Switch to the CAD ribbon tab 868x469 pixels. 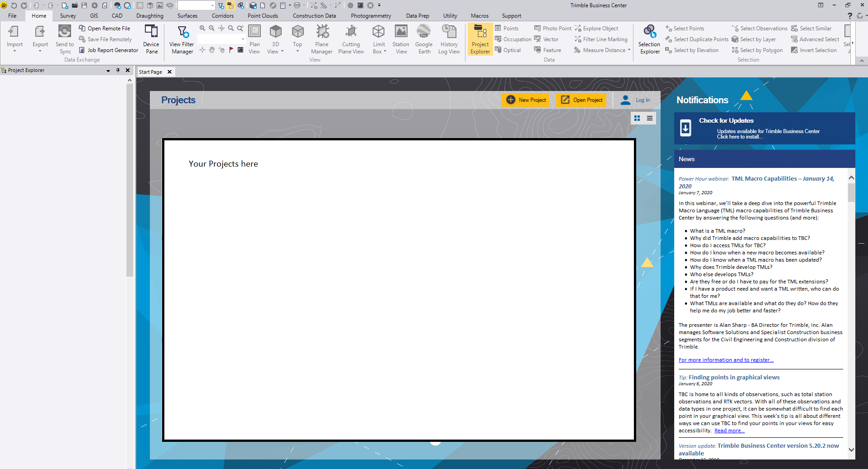pyautogui.click(x=117, y=16)
